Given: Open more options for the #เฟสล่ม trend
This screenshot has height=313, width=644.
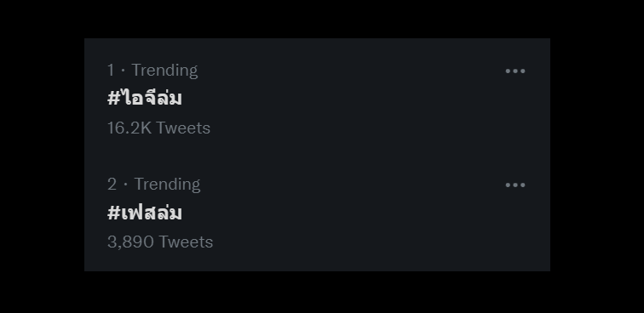Looking at the screenshot, I should 515,185.
